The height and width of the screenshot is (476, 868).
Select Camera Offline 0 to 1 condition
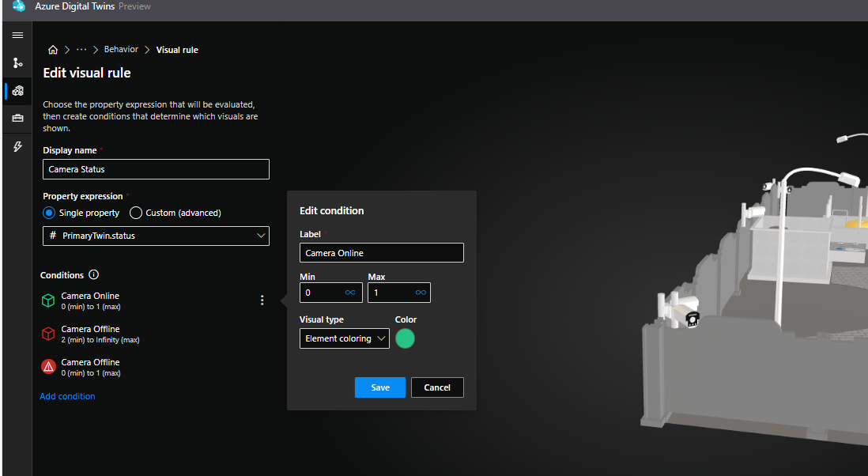pos(91,367)
